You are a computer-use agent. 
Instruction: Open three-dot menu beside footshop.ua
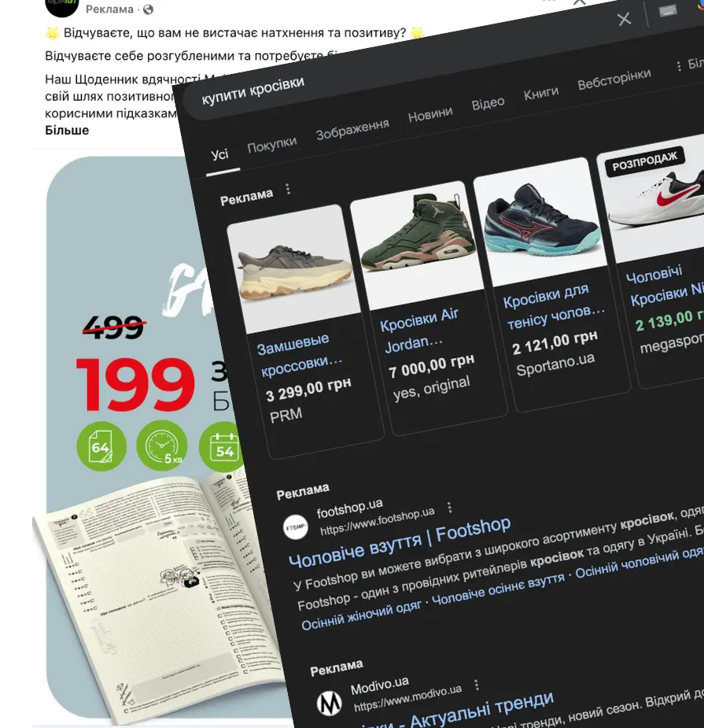pyautogui.click(x=449, y=508)
